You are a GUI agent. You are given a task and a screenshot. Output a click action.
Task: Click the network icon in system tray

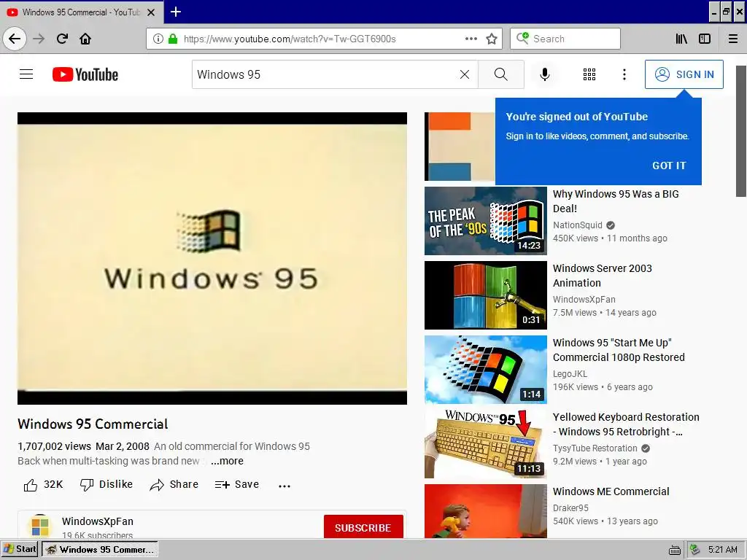pos(695,550)
